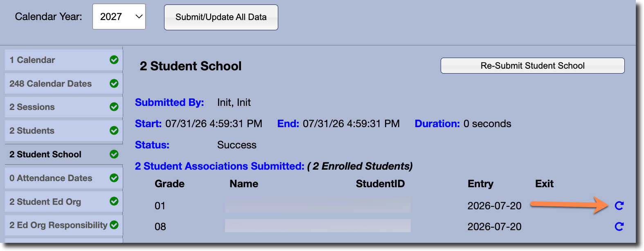Click the resubmit icon for grade 08 student
The height and width of the screenshot is (251, 644).
(619, 226)
